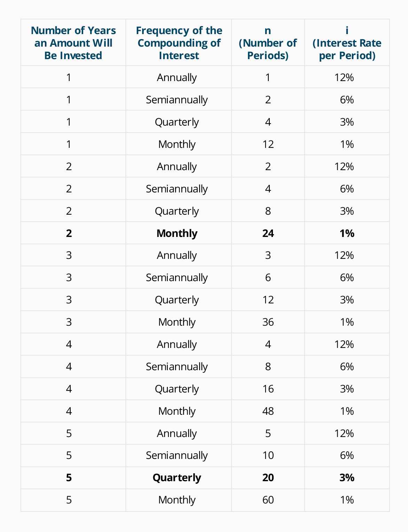Select the bold 5 in the years column
The width and height of the screenshot is (408, 532).
pos(69,478)
